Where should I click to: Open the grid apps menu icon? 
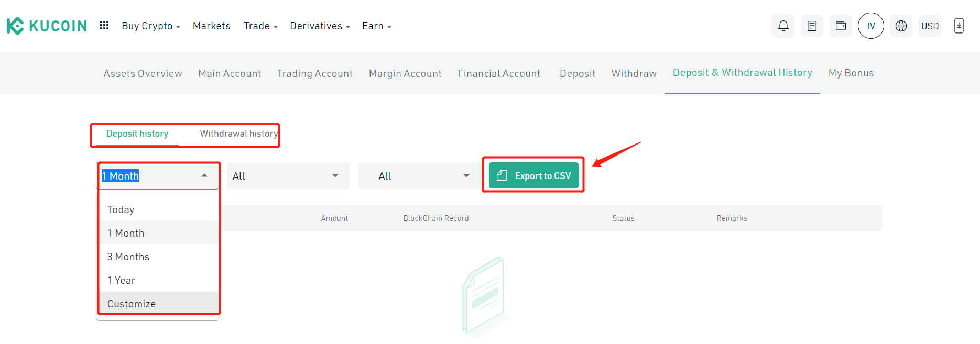tap(104, 25)
